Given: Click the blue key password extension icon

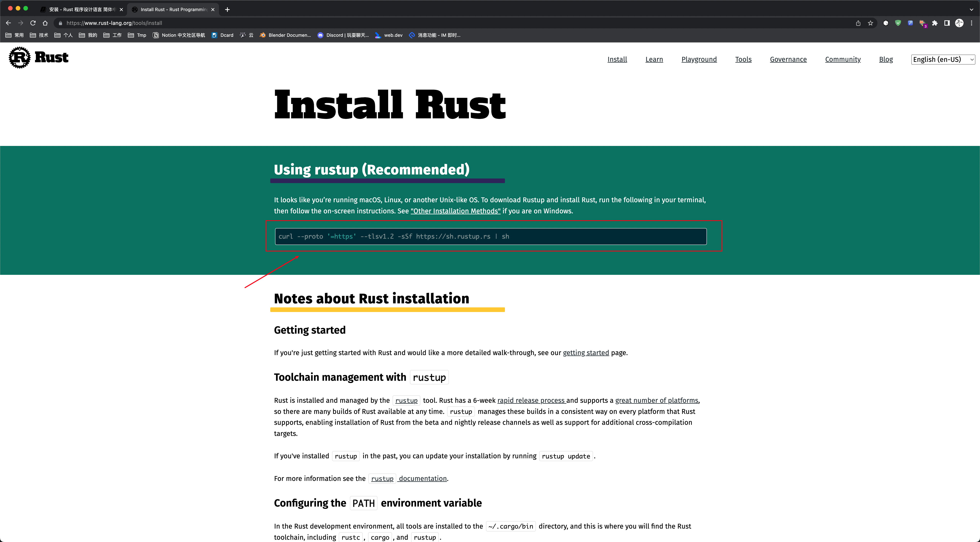Looking at the screenshot, I should (x=910, y=23).
